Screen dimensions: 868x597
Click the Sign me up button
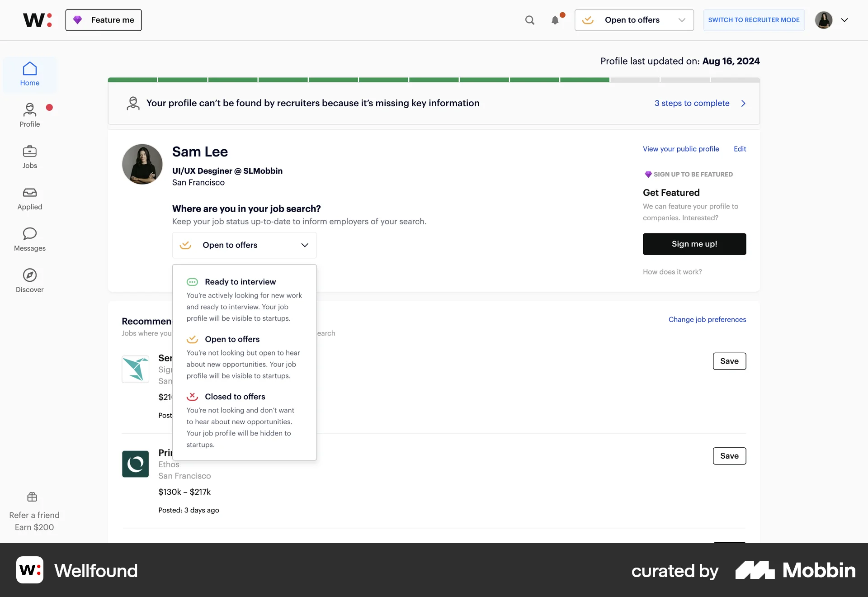[x=694, y=244]
